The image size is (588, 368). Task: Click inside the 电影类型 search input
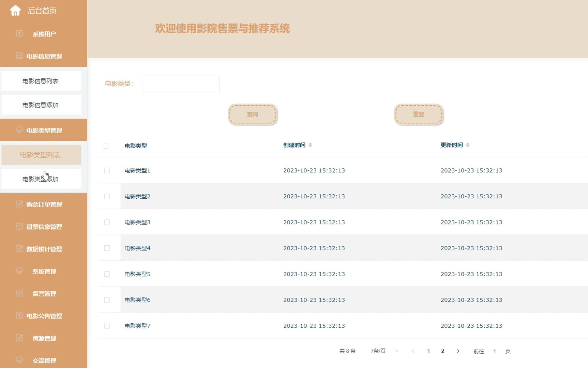[180, 84]
